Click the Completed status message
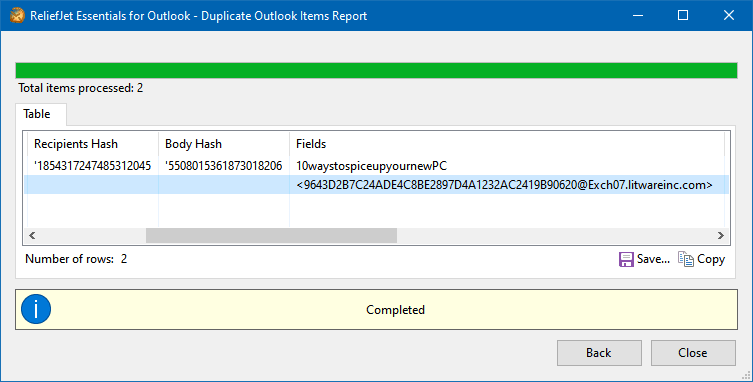 [x=395, y=310]
